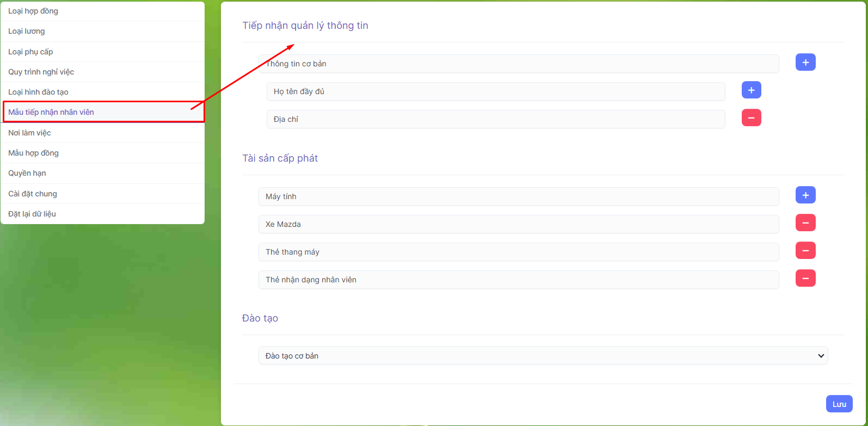Navigate to Nơi làm việc

(x=30, y=133)
